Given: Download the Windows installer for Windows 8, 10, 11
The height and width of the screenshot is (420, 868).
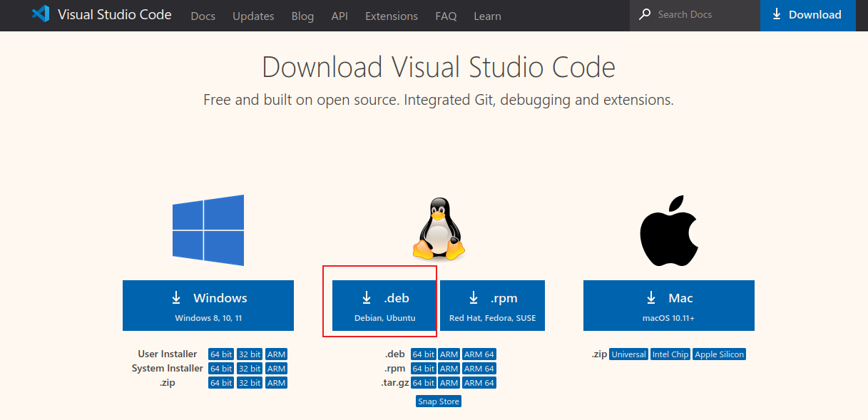Looking at the screenshot, I should point(208,305).
